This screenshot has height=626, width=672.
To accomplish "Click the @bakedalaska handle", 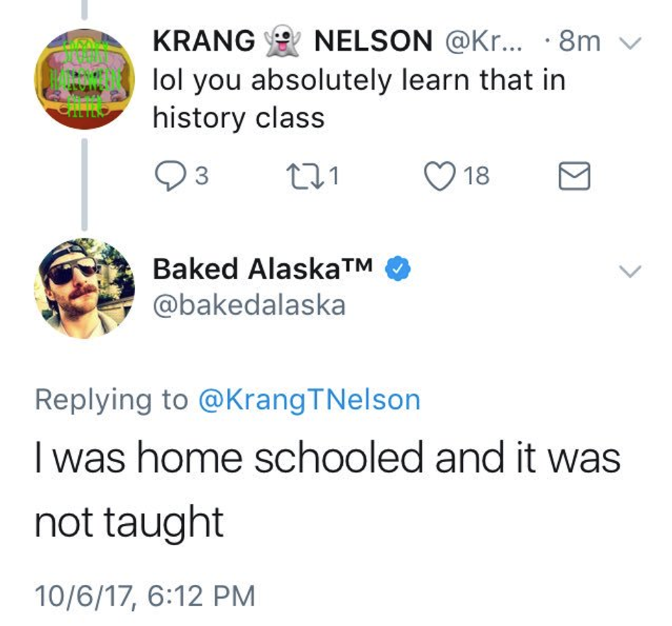I will [x=249, y=305].
